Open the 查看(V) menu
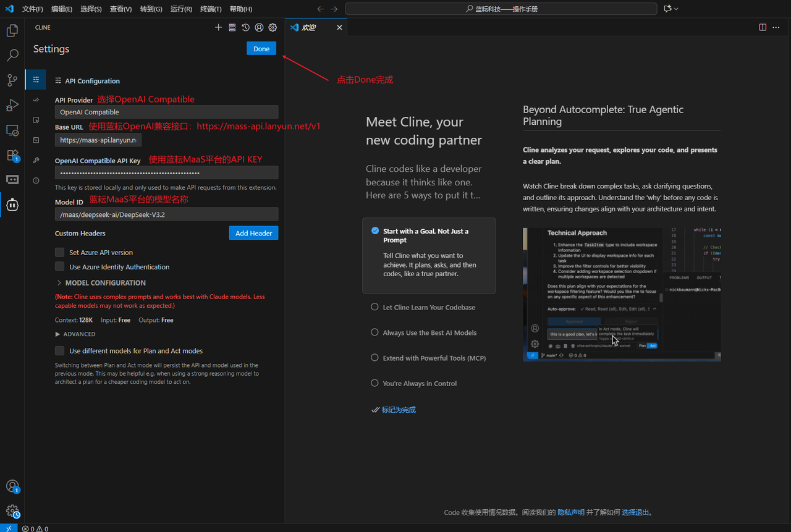The image size is (791, 532). coord(121,9)
